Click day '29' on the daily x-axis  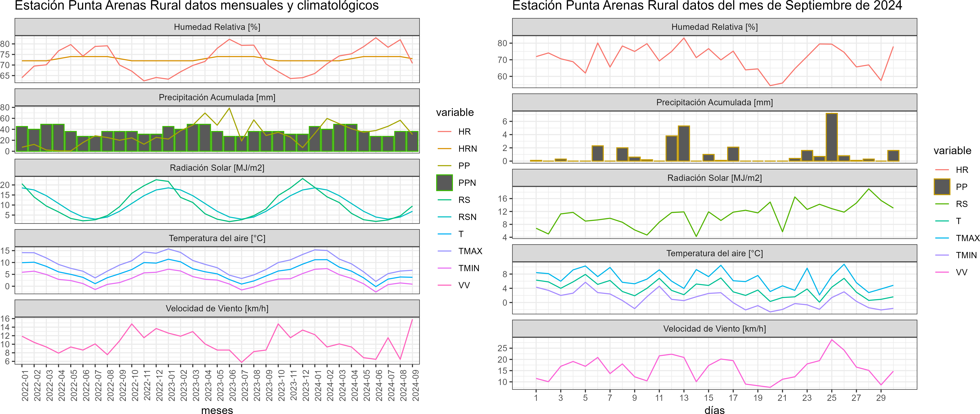point(881,398)
